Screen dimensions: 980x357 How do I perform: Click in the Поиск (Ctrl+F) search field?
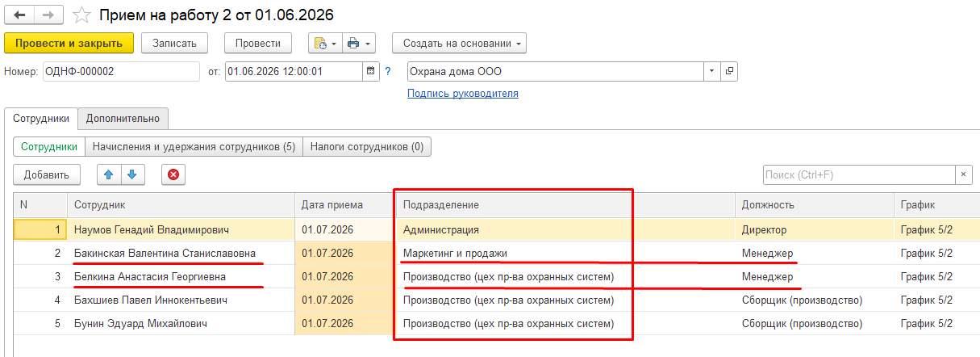click(x=859, y=174)
